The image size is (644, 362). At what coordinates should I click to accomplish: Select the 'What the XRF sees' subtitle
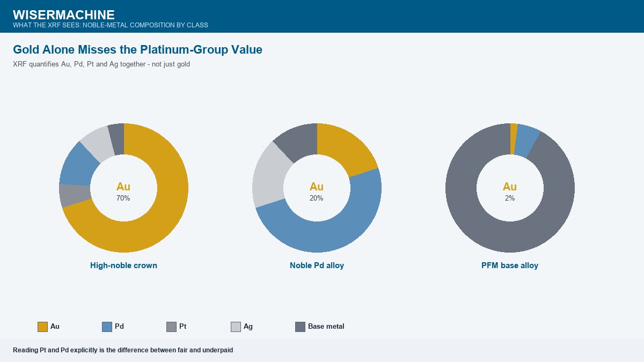(x=111, y=25)
